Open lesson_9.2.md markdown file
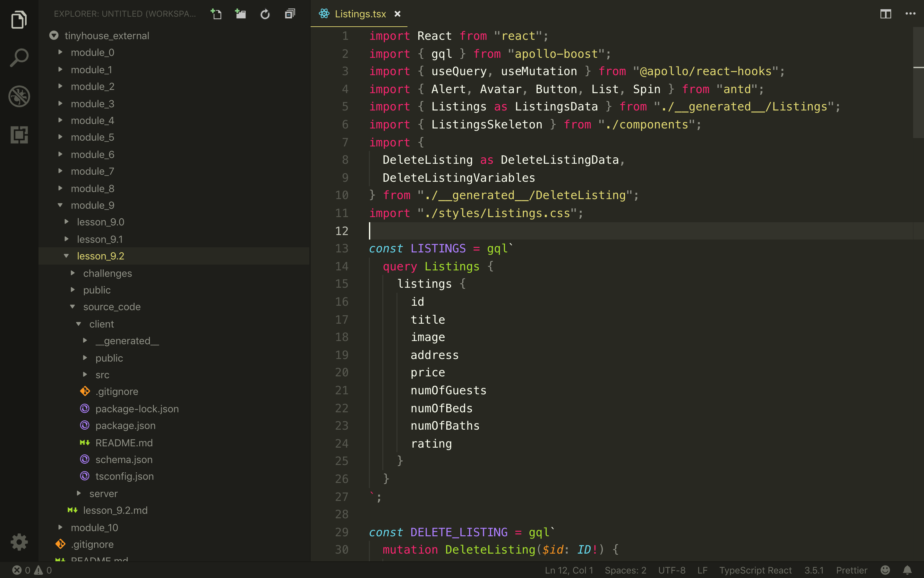Image resolution: width=924 pixels, height=578 pixels. 115,510
